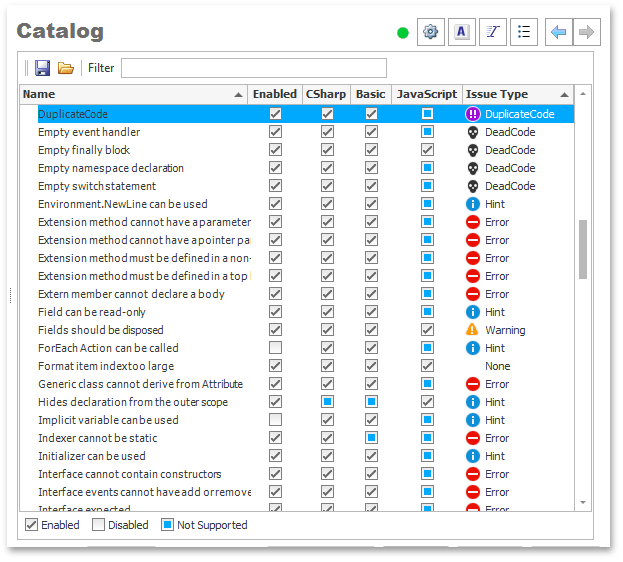This screenshot has width=623, height=562.
Task: Click the JavaScript column header
Action: coord(427,95)
